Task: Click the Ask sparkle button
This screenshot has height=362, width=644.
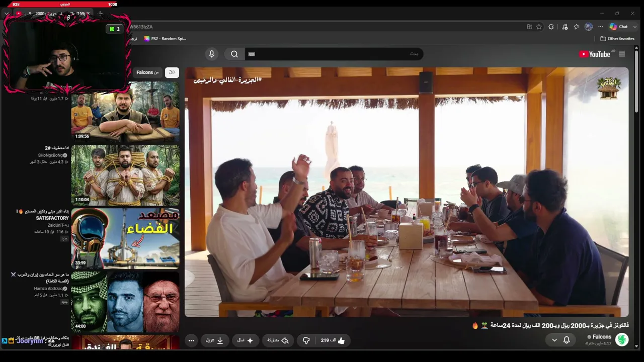Action: (x=246, y=340)
